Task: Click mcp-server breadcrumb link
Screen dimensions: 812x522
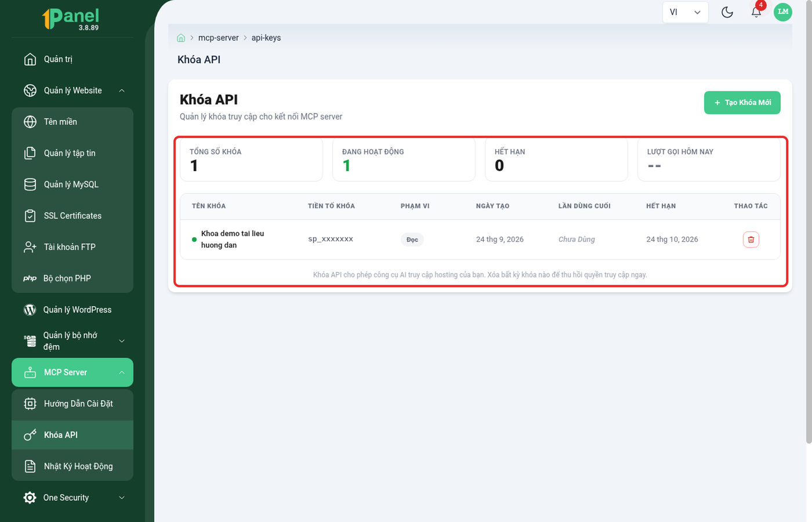Action: [x=219, y=38]
